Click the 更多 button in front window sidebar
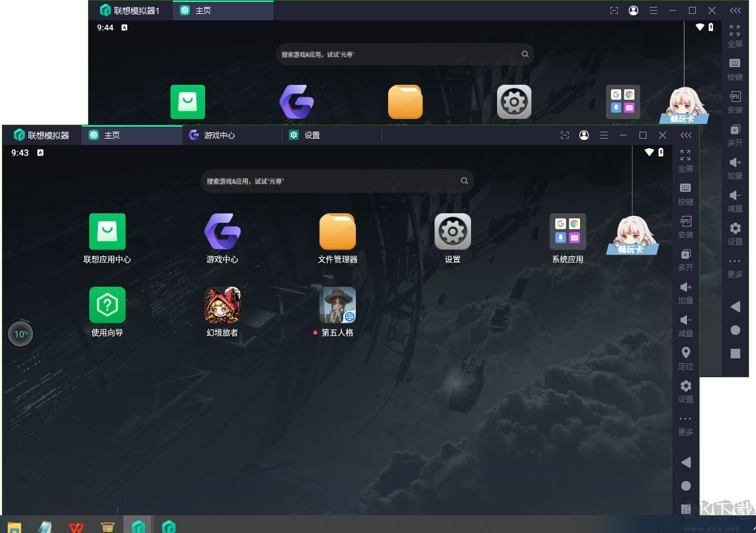Viewport: 756px width, 533px height. 686,424
